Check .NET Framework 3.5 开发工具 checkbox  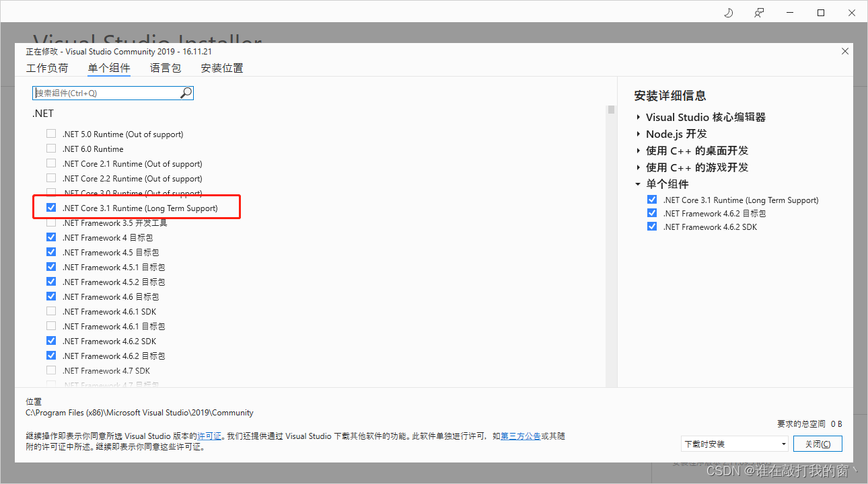[x=51, y=223]
